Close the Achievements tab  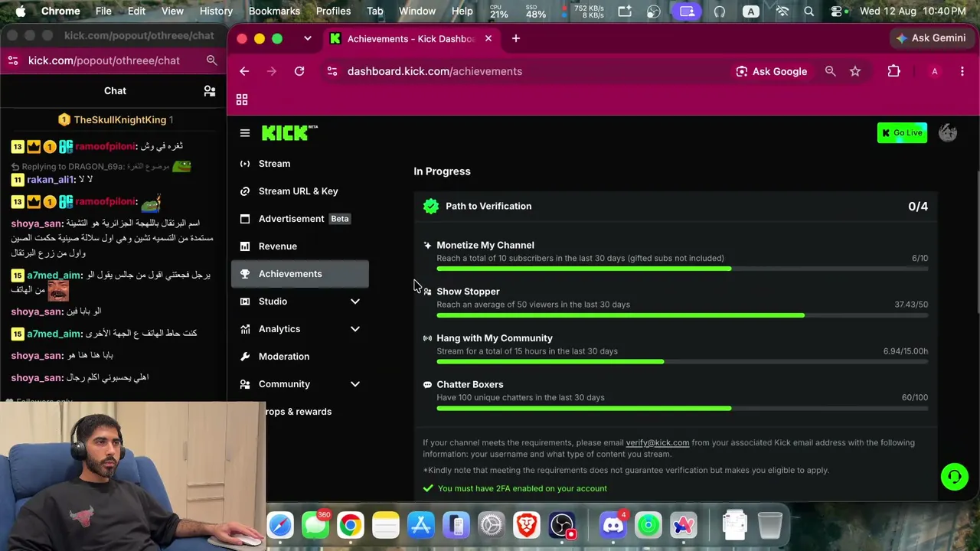pyautogui.click(x=488, y=38)
